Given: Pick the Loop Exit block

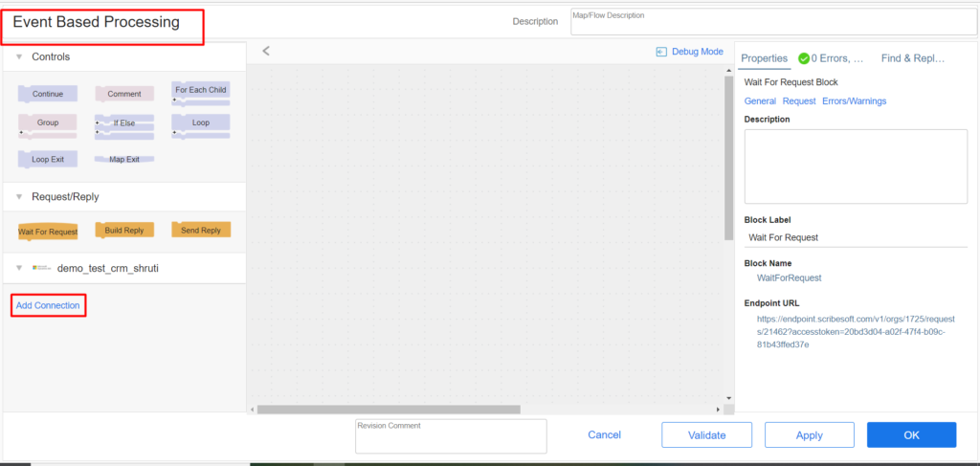Looking at the screenshot, I should (x=48, y=159).
